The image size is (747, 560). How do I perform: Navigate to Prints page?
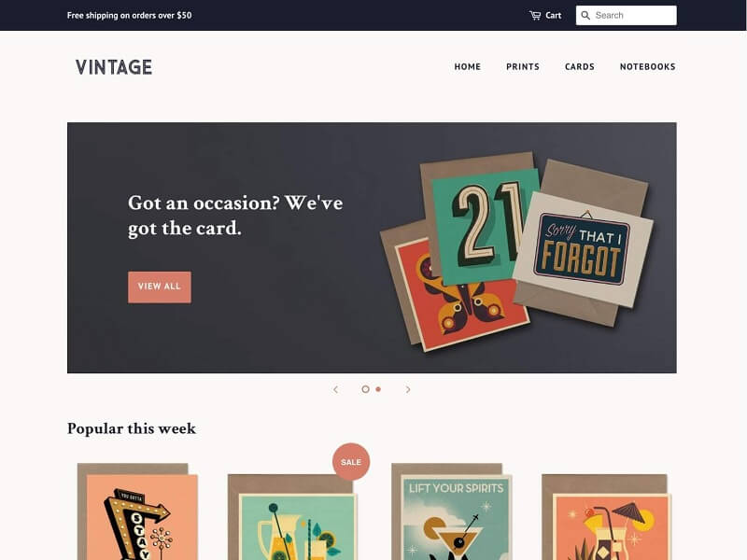click(523, 66)
